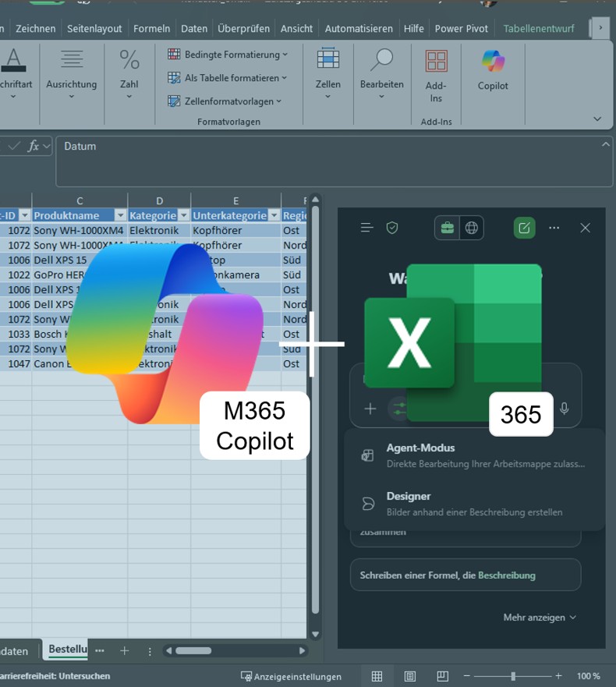Start a new chat in Copilot pane
This screenshot has height=687, width=616.
[524, 228]
